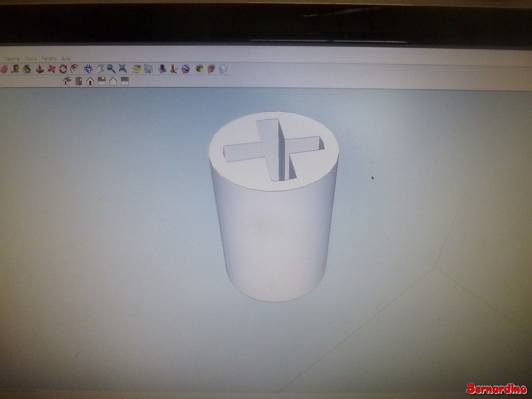Switch to Front view house icon
This screenshot has height=399, width=532.
pyautogui.click(x=90, y=81)
